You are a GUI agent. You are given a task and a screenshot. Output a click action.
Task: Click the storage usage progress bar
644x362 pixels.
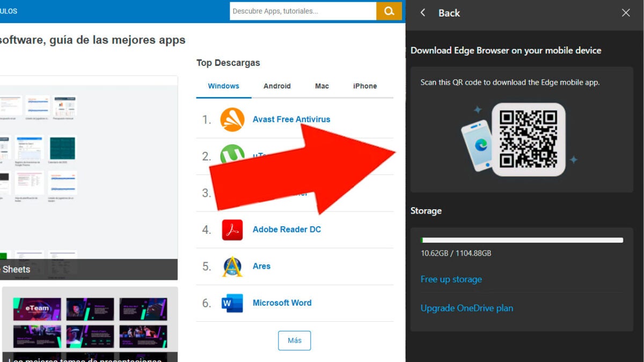click(x=522, y=240)
